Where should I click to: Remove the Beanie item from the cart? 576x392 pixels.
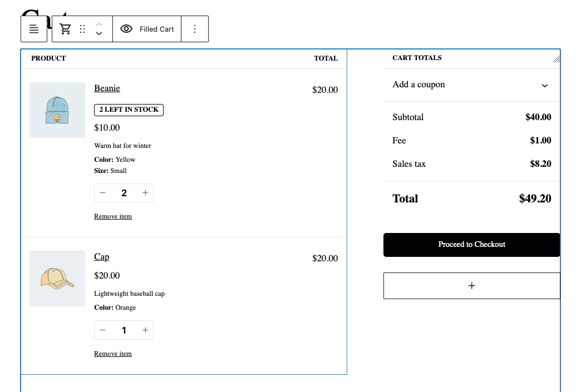point(113,216)
